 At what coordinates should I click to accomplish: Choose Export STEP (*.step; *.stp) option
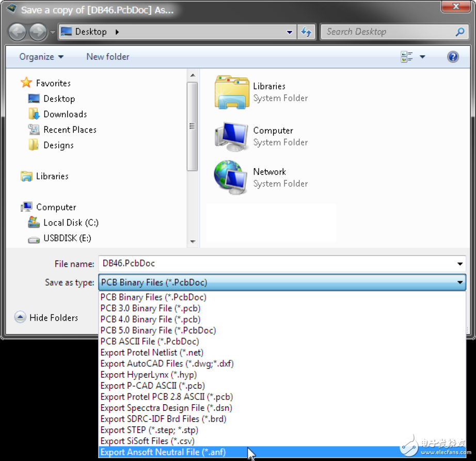click(149, 430)
